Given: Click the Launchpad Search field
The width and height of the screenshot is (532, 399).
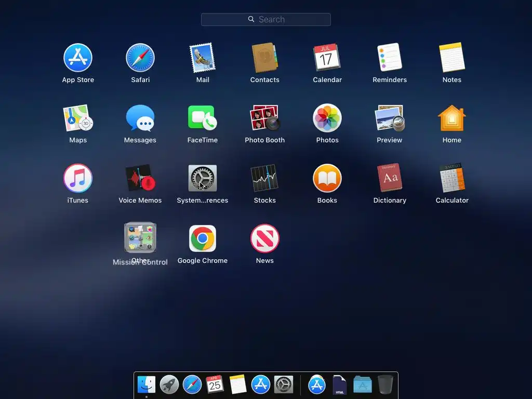Looking at the screenshot, I should coord(265,19).
